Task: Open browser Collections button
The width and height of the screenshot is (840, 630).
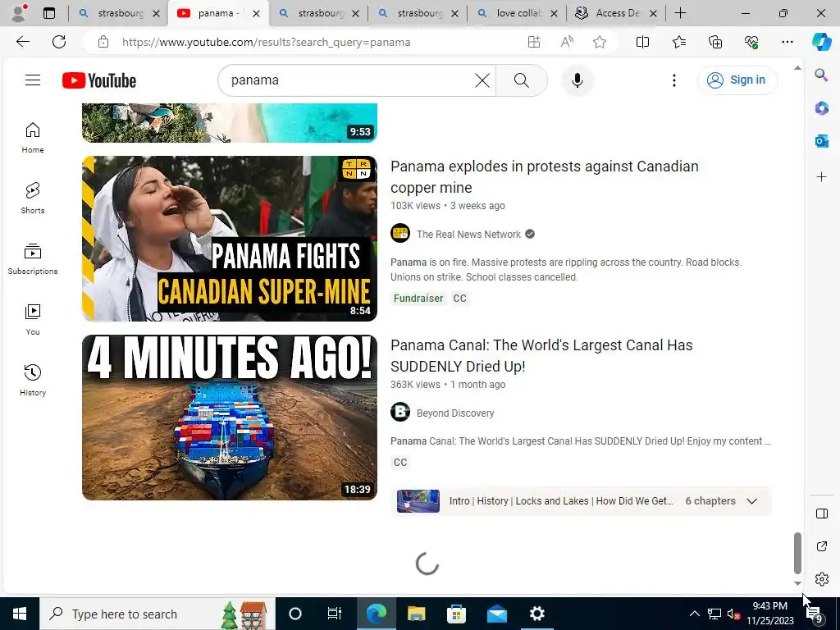Action: click(715, 42)
